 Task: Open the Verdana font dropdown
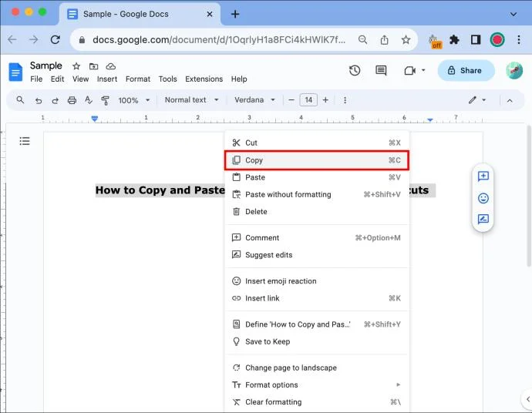(x=254, y=100)
